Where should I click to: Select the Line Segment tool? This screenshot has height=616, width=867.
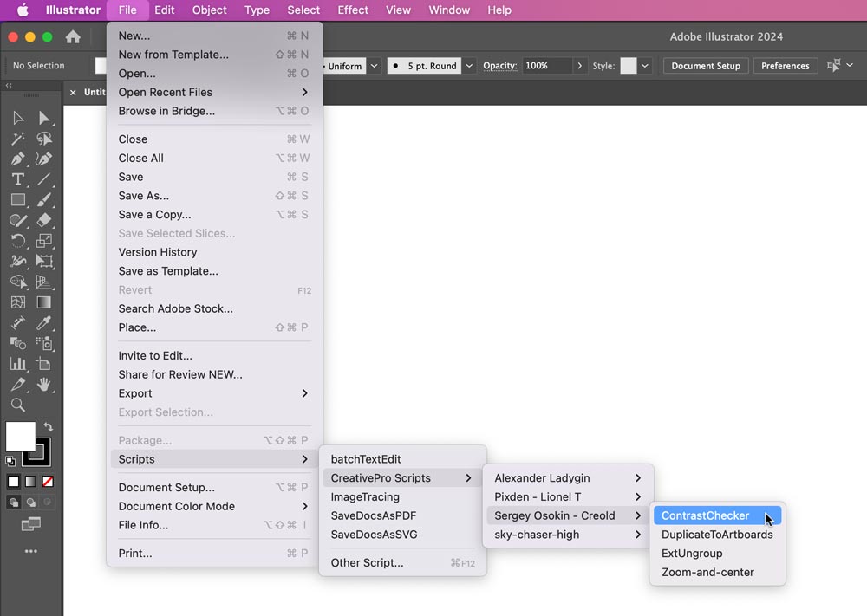[43, 179]
